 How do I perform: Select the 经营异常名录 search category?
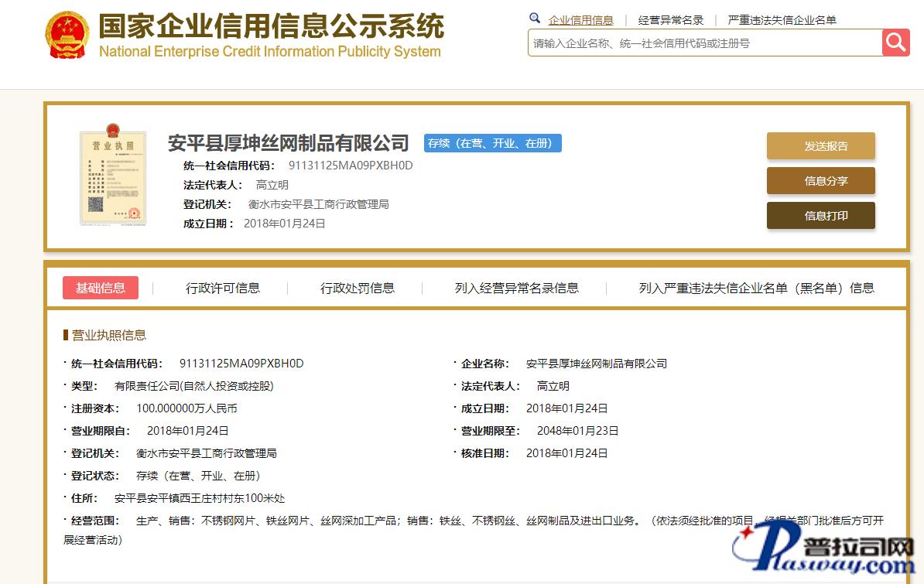671,20
